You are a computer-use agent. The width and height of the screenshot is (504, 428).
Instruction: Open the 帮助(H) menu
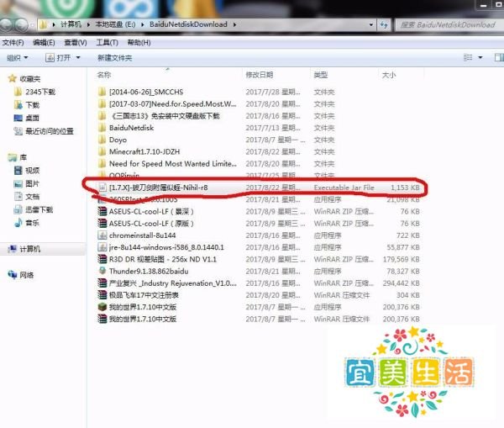pyautogui.click(x=139, y=43)
